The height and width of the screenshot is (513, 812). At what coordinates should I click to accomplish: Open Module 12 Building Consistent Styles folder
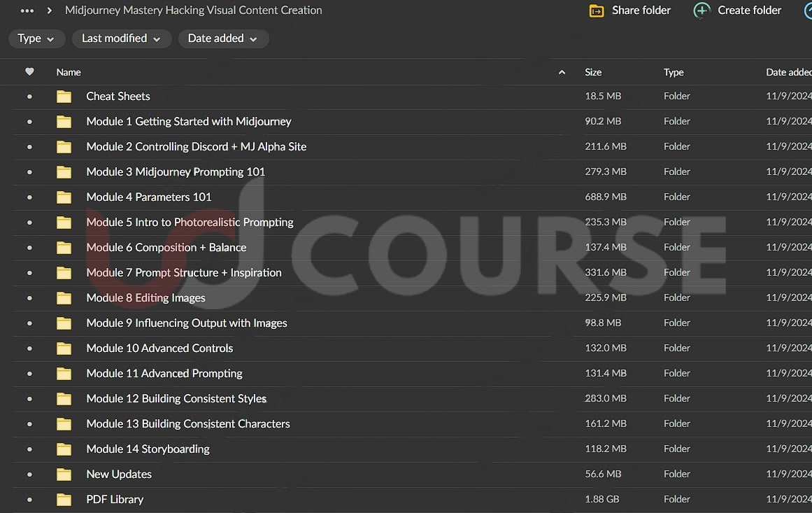click(x=176, y=399)
